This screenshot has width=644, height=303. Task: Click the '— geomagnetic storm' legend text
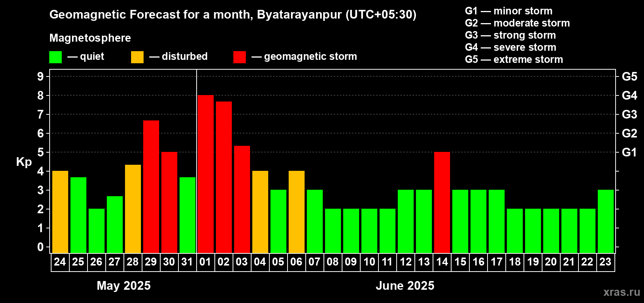304,57
